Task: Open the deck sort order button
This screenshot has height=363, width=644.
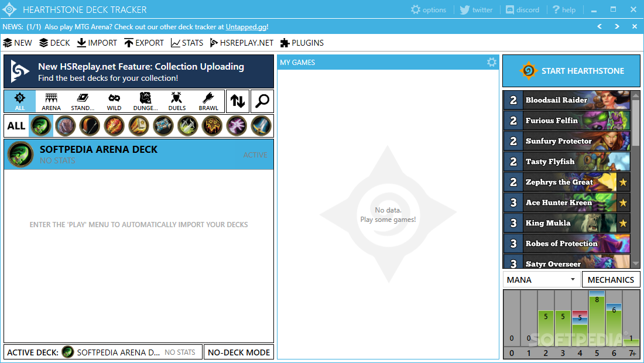Action: click(x=237, y=101)
